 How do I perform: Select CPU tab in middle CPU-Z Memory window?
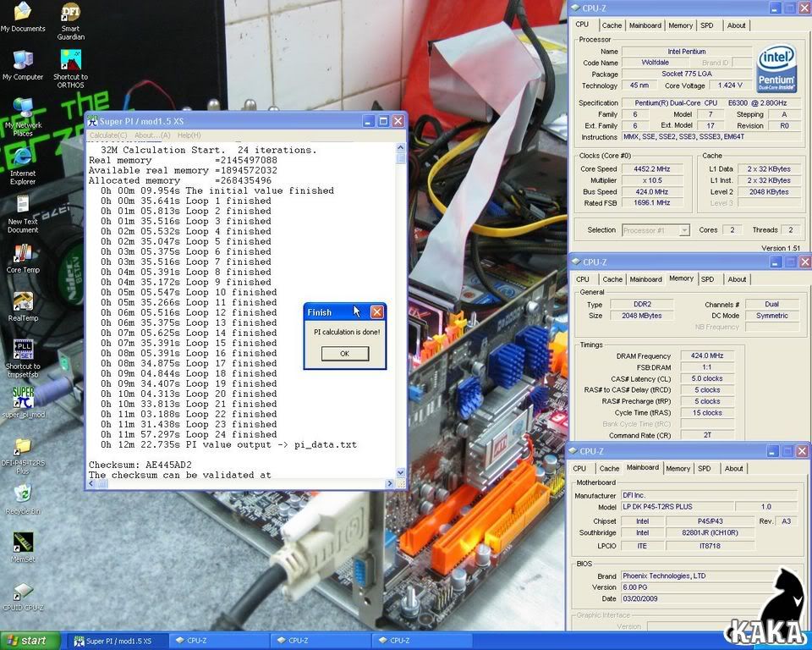(x=583, y=279)
